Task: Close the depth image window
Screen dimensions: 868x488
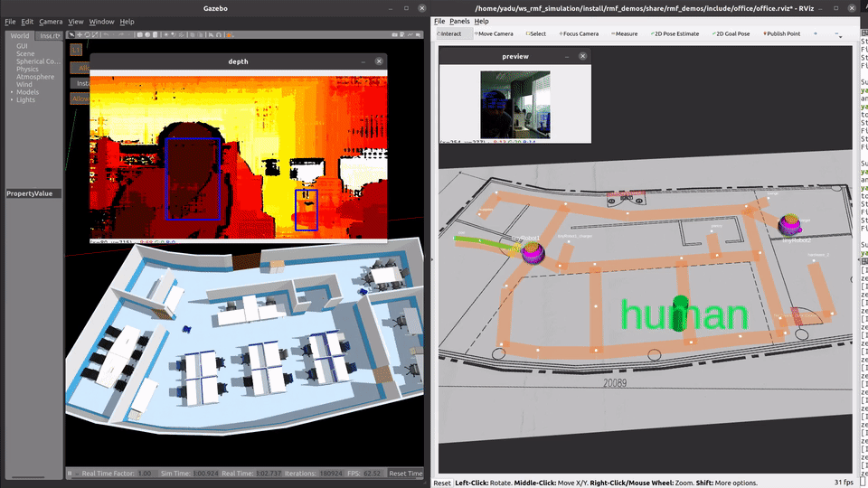Action: 379,61
